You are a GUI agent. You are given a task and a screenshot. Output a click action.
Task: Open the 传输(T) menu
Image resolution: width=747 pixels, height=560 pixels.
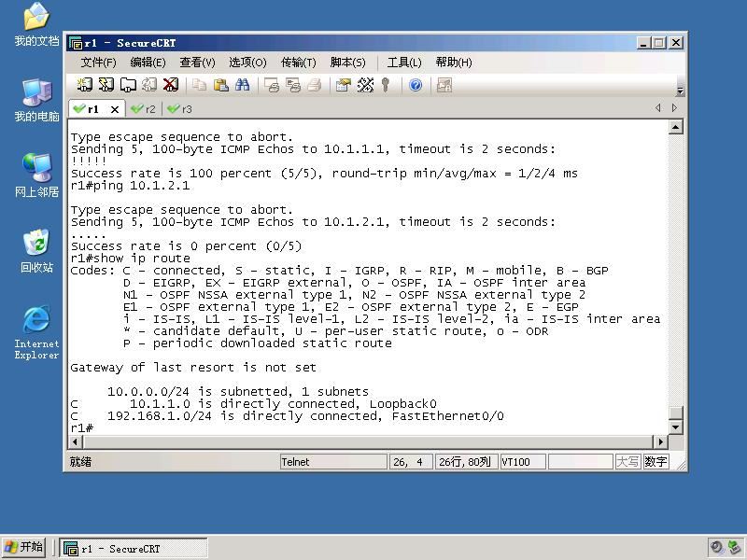[298, 63]
